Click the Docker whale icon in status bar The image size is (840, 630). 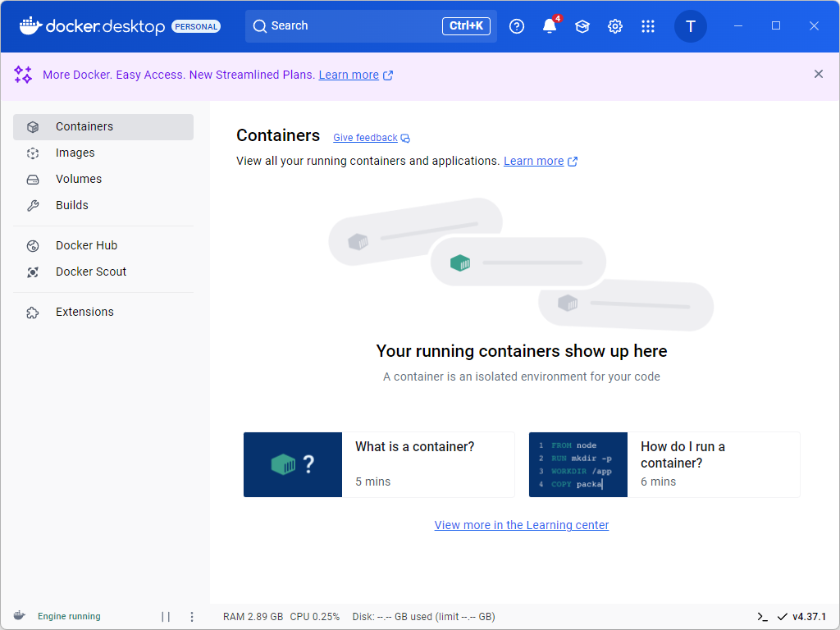click(18, 616)
